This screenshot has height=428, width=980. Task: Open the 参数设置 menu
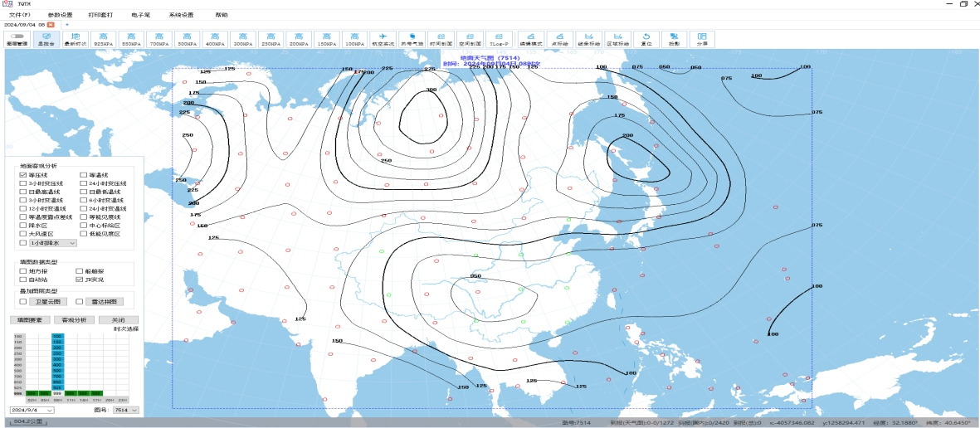click(60, 14)
